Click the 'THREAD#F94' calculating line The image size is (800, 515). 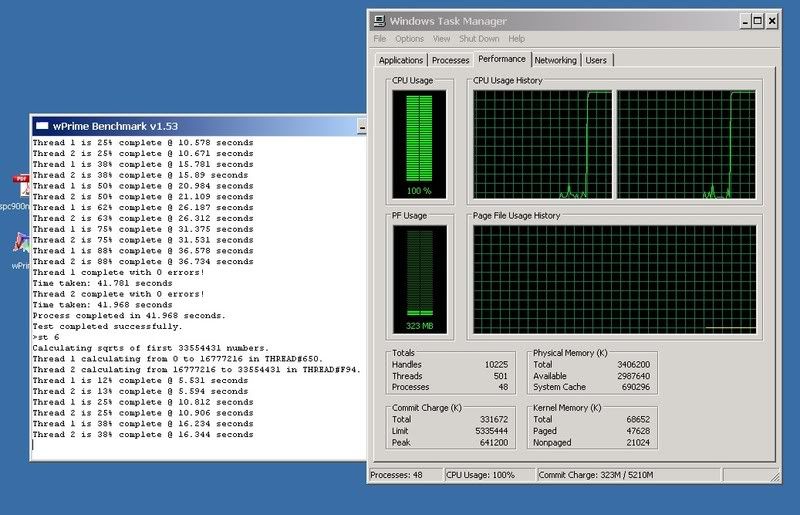(196, 370)
